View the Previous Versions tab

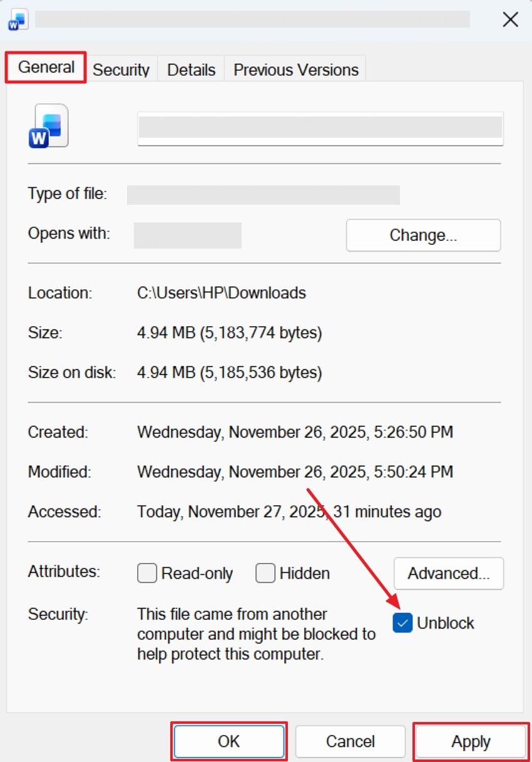(x=295, y=70)
